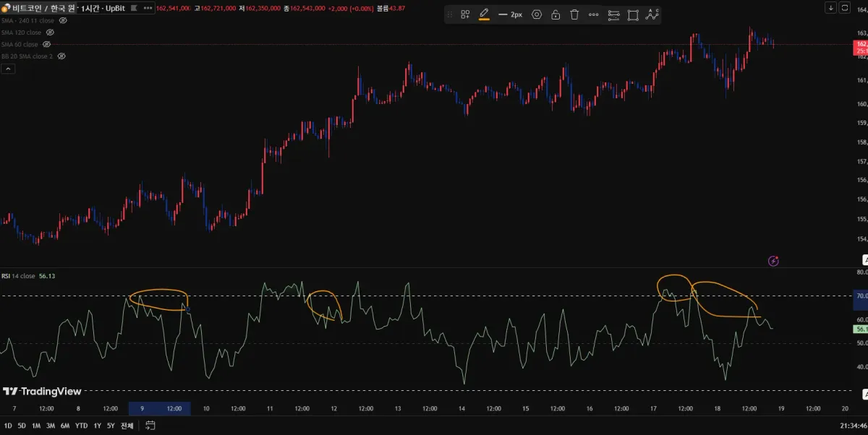
Task: Open the symbol legend more menu
Action: (x=148, y=8)
